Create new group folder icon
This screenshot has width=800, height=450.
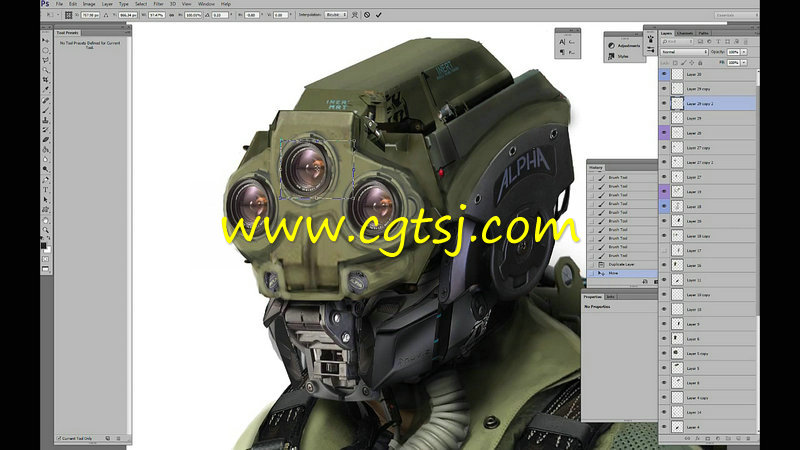pos(728,438)
